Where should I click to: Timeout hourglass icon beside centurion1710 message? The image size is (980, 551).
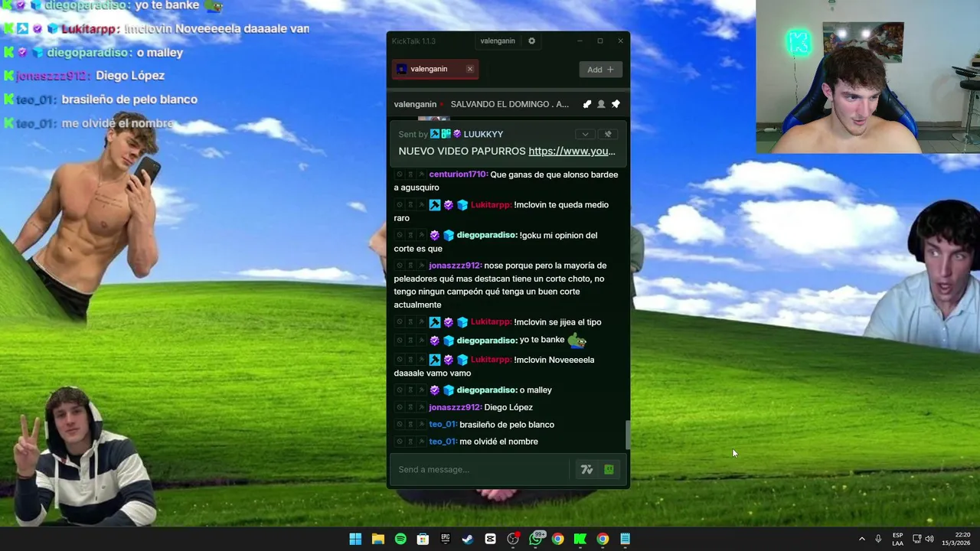tap(410, 174)
